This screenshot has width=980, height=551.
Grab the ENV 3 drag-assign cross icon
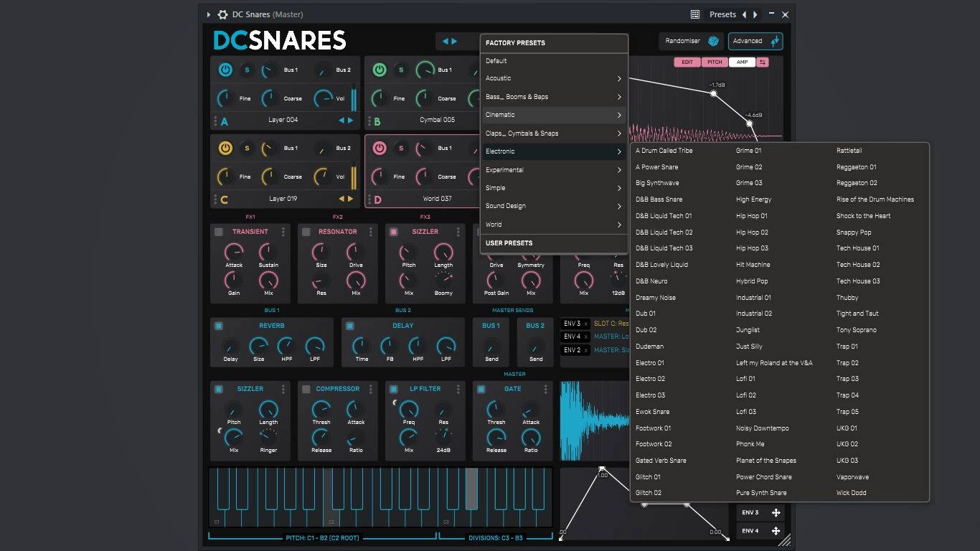(x=776, y=512)
